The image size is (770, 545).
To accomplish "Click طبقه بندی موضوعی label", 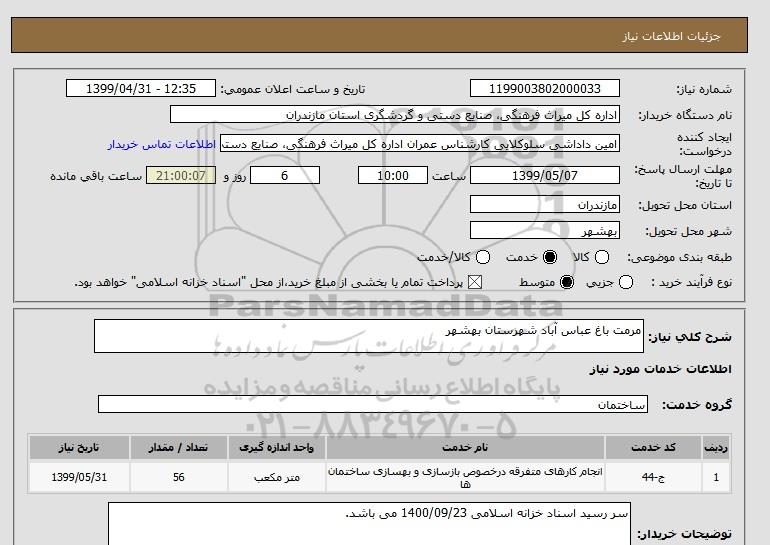I will (680, 257).
